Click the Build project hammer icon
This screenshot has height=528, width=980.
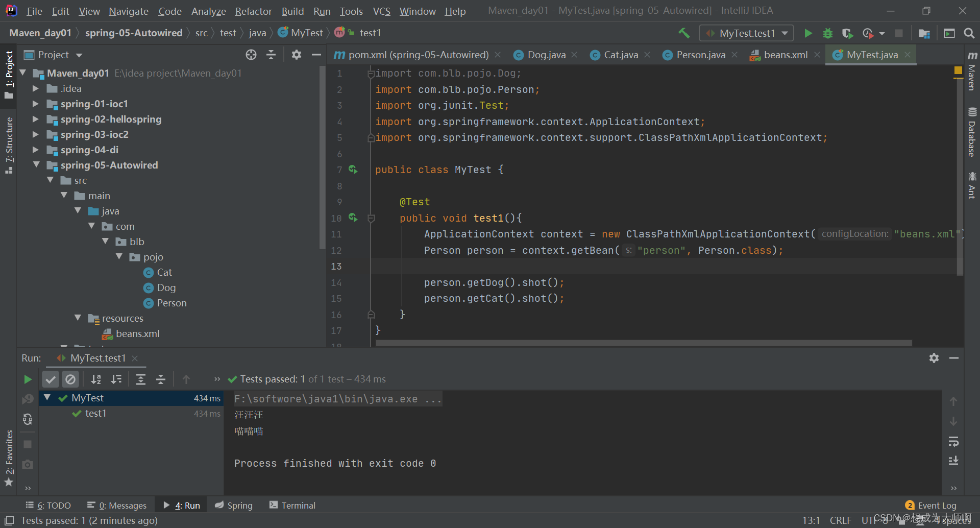pyautogui.click(x=684, y=33)
